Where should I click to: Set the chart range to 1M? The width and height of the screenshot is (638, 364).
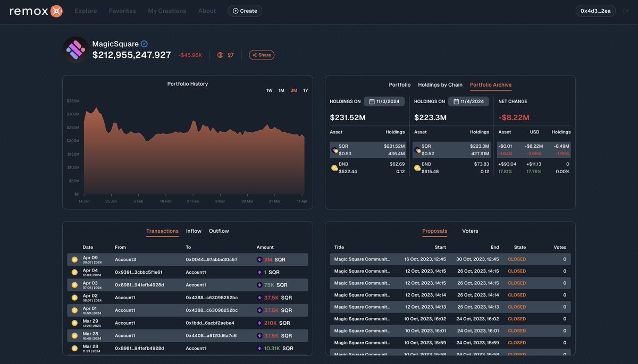[281, 90]
